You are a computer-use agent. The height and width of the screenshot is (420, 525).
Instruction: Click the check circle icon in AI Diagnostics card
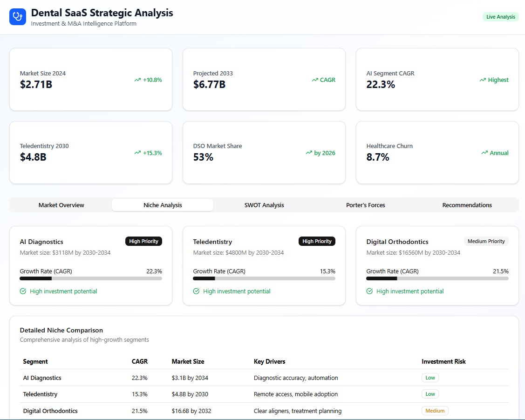[23, 291]
